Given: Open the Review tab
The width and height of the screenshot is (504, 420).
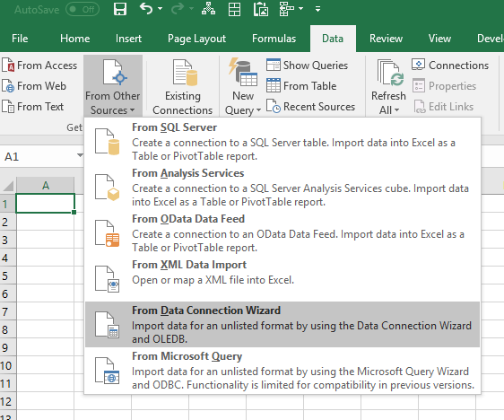Looking at the screenshot, I should 386,39.
